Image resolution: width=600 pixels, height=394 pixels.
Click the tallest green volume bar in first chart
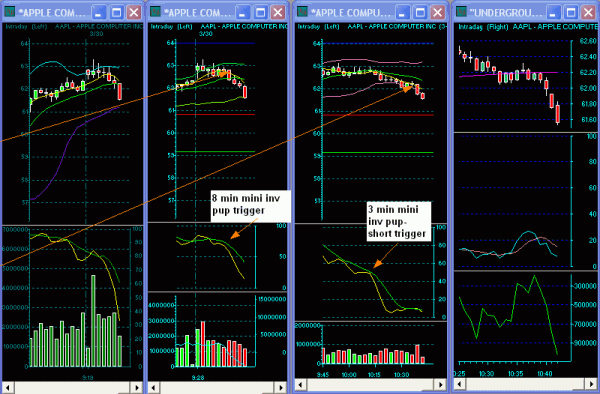pos(93,321)
